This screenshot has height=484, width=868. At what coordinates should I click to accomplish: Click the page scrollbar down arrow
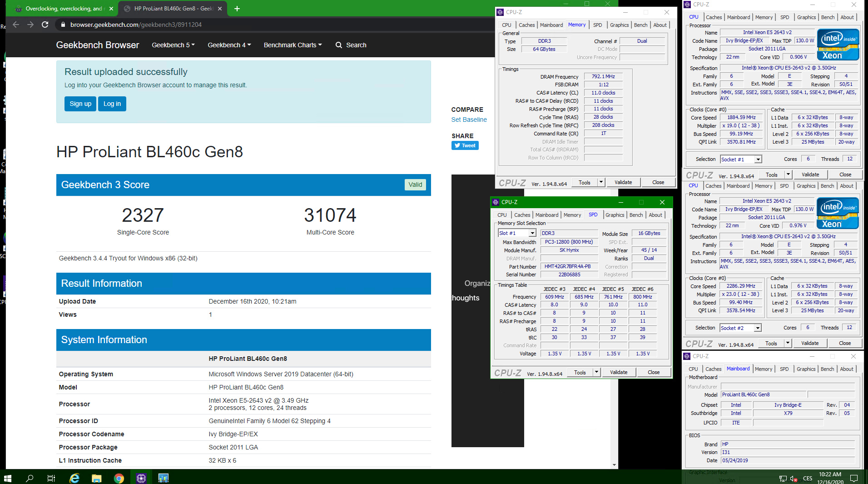[614, 465]
